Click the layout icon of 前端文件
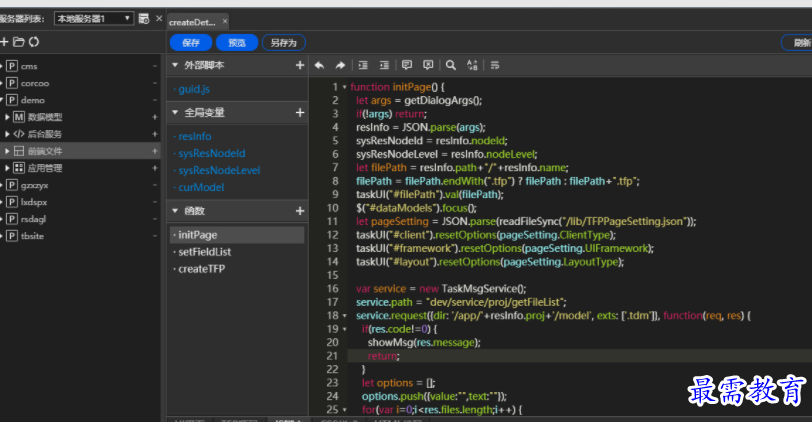This screenshot has height=422, width=812. 19,151
